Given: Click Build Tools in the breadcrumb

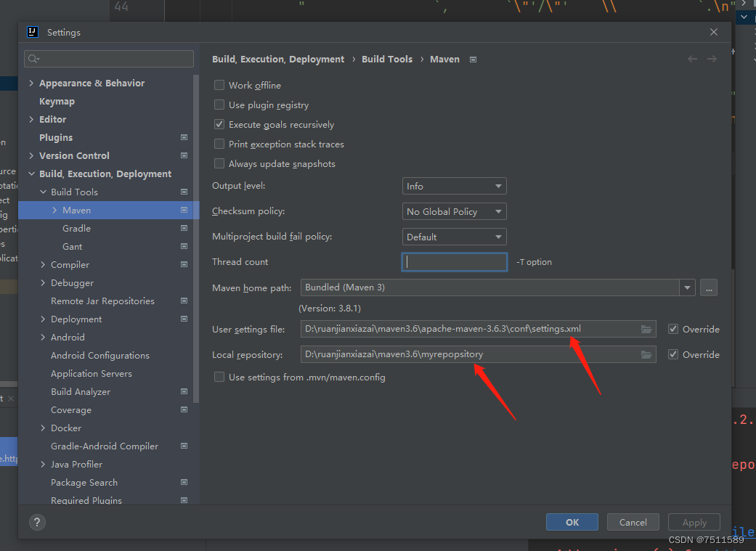Looking at the screenshot, I should [386, 60].
